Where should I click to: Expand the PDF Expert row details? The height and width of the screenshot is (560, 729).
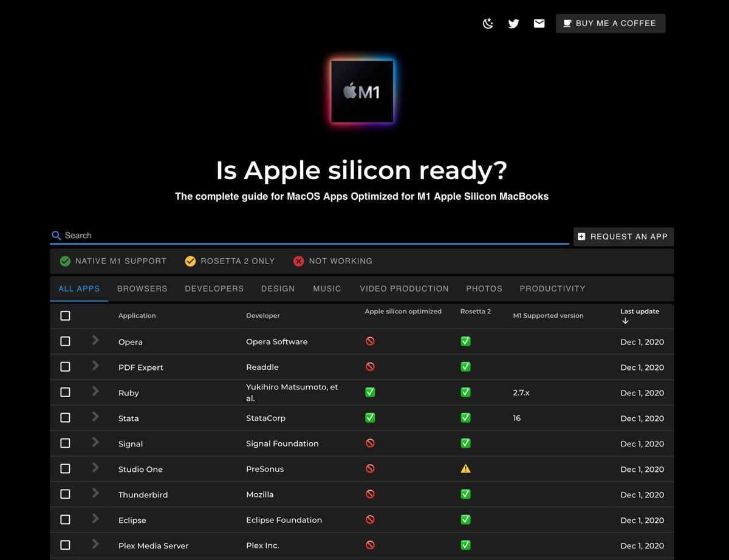pyautogui.click(x=95, y=366)
